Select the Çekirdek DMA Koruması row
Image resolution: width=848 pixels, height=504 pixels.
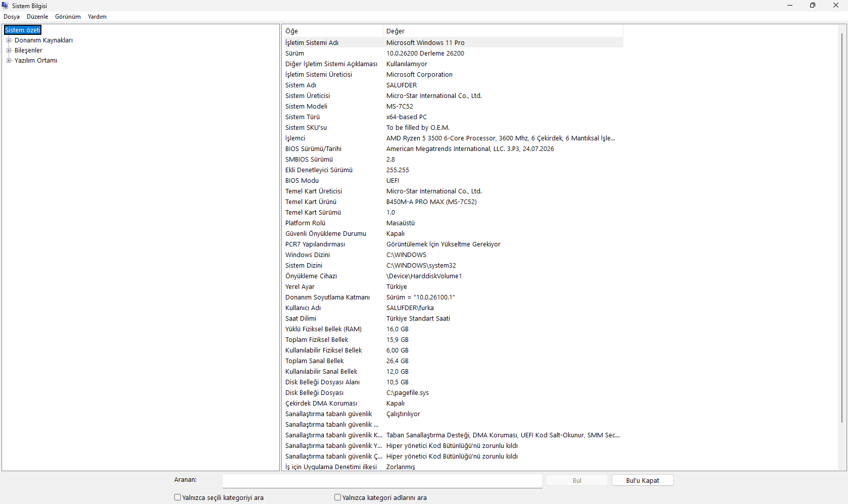click(453, 404)
